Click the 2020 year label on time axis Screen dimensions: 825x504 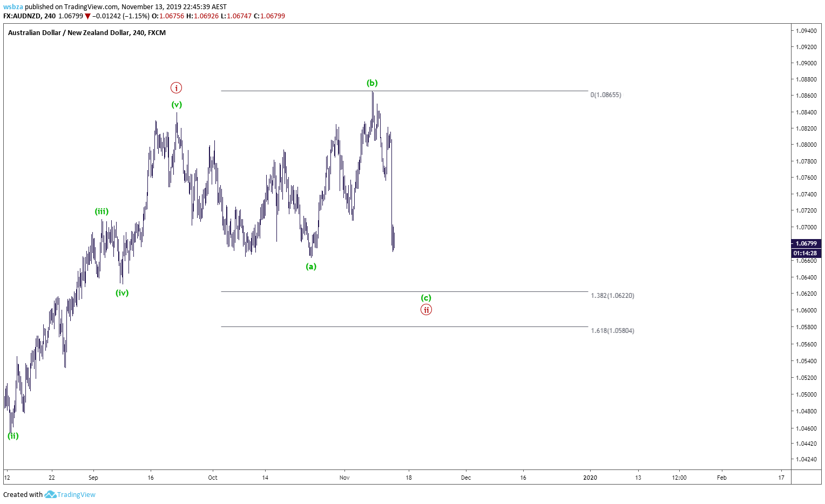click(590, 478)
